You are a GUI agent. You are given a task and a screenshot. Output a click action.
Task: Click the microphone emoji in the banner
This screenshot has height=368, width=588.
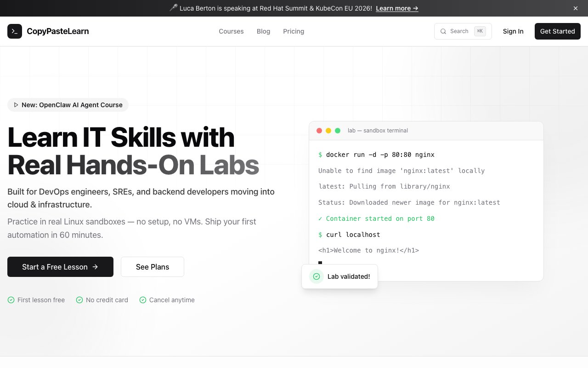pyautogui.click(x=173, y=8)
